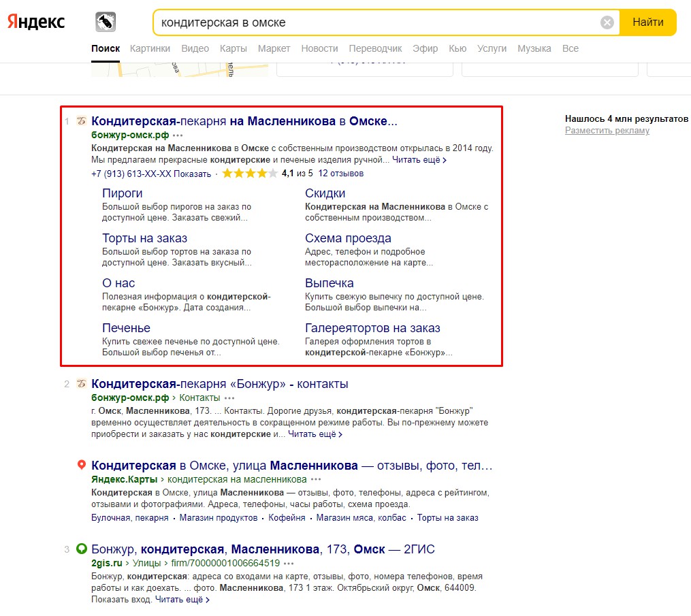Switch to the Новости tab
691x616 pixels.
pyautogui.click(x=319, y=48)
